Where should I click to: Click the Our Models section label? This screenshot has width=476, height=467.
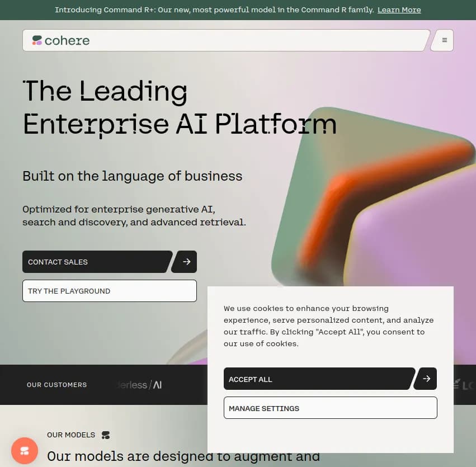tap(71, 435)
